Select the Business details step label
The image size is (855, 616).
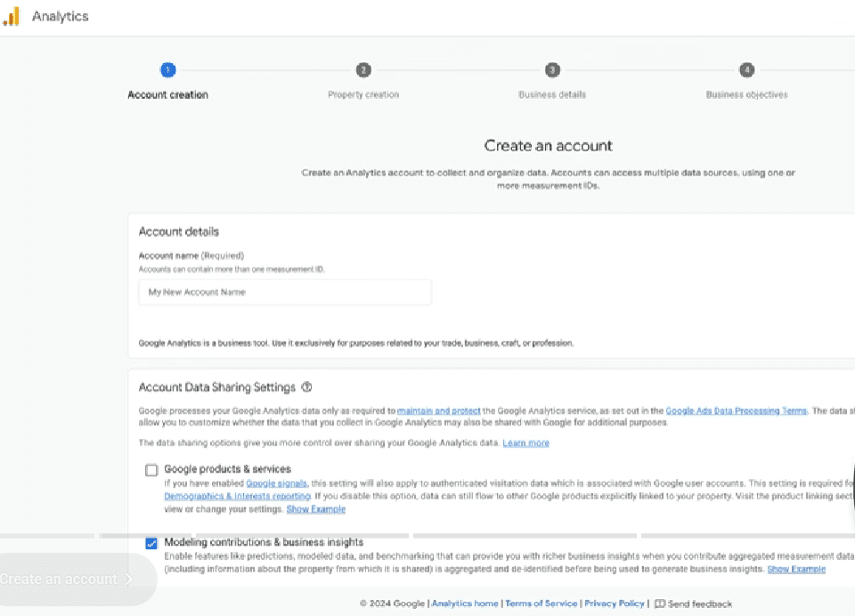tap(552, 94)
